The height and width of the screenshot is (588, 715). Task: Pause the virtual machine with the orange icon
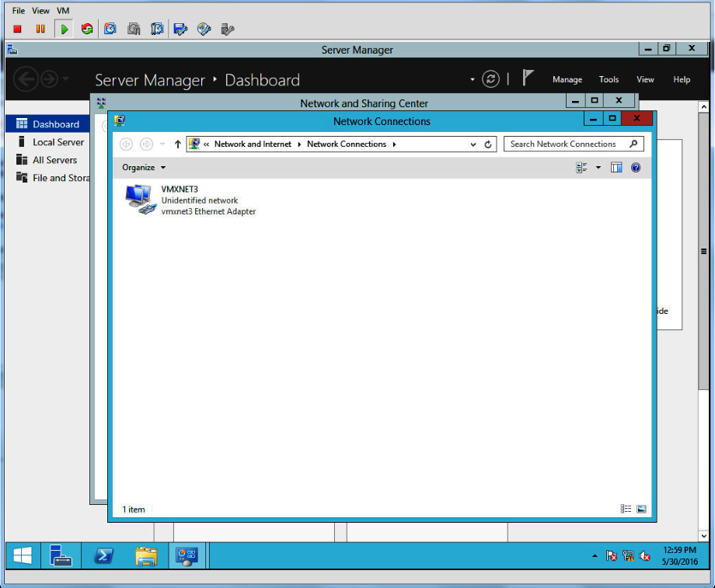pos(40,29)
